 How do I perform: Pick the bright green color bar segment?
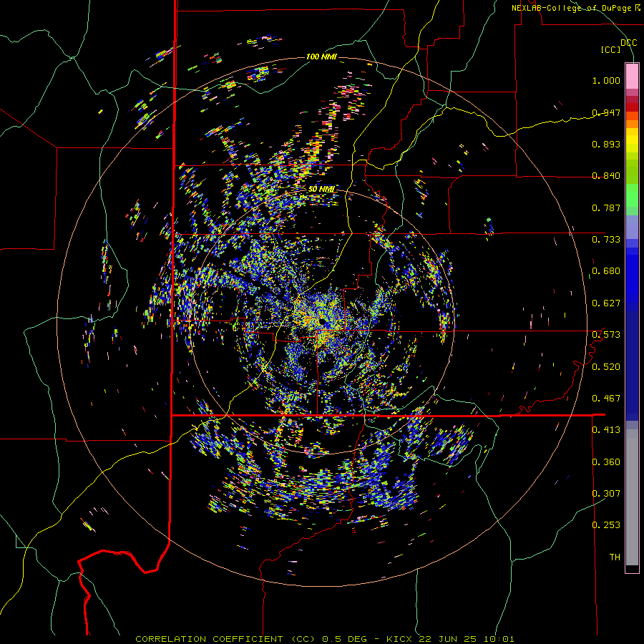(x=632, y=195)
